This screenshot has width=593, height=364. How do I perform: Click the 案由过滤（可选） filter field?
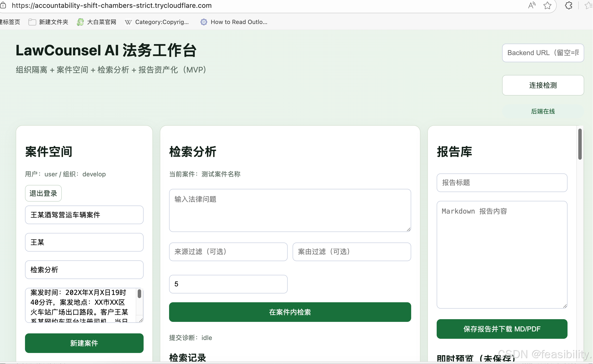point(351,252)
